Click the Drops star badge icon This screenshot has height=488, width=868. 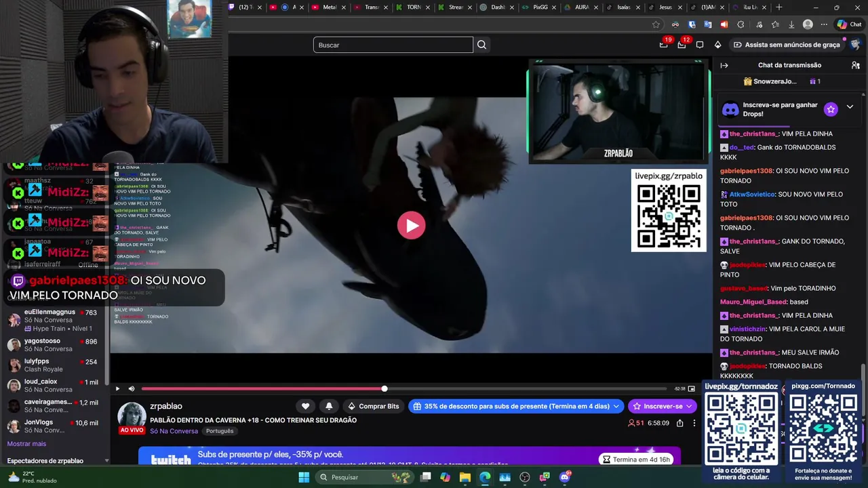pos(831,109)
